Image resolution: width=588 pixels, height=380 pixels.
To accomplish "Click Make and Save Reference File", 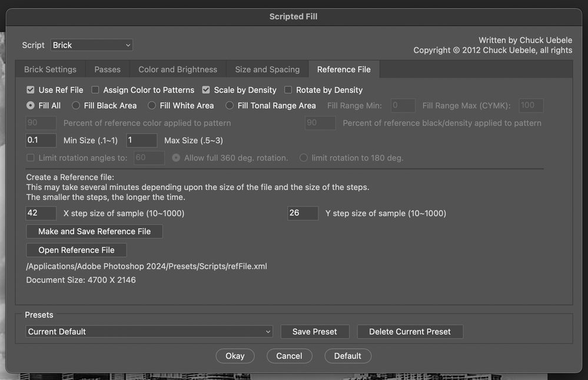I will pos(94,231).
